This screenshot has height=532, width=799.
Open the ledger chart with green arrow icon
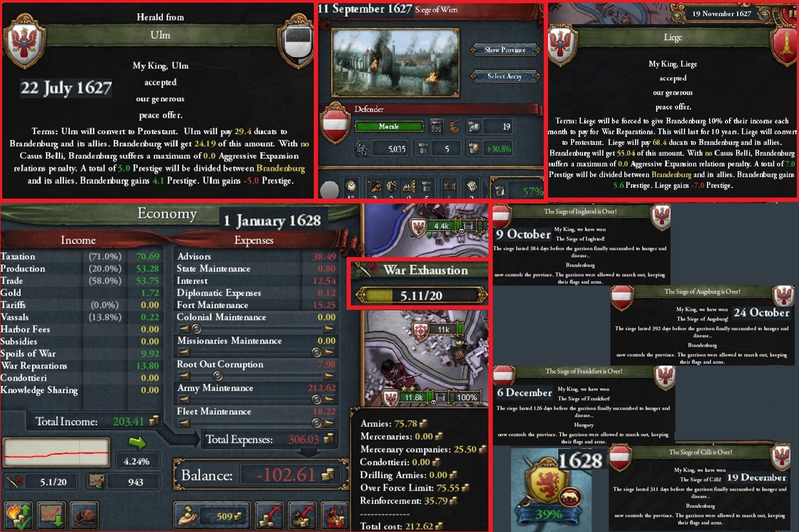point(52,516)
